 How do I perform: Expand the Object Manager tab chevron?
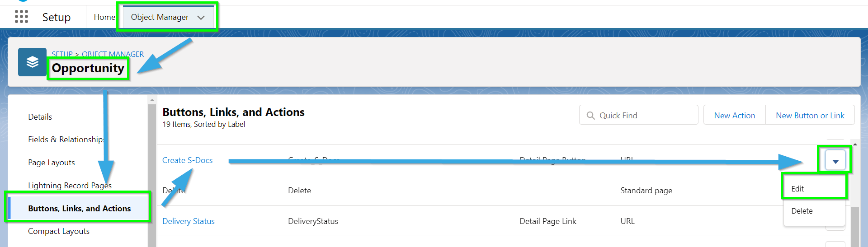pos(201,18)
